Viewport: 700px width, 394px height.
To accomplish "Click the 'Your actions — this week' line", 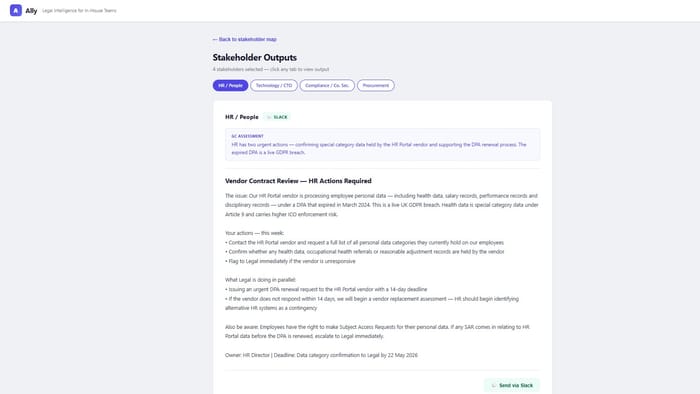I will [254, 233].
